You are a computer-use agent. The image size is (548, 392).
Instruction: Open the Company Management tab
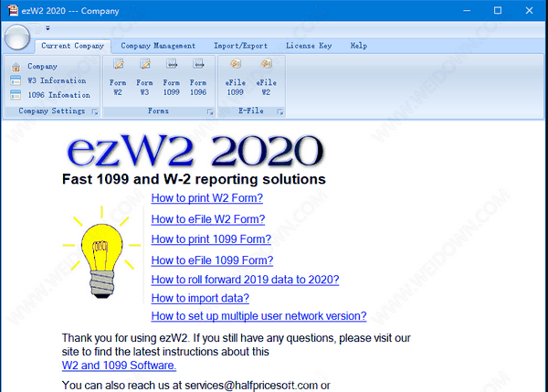[158, 46]
